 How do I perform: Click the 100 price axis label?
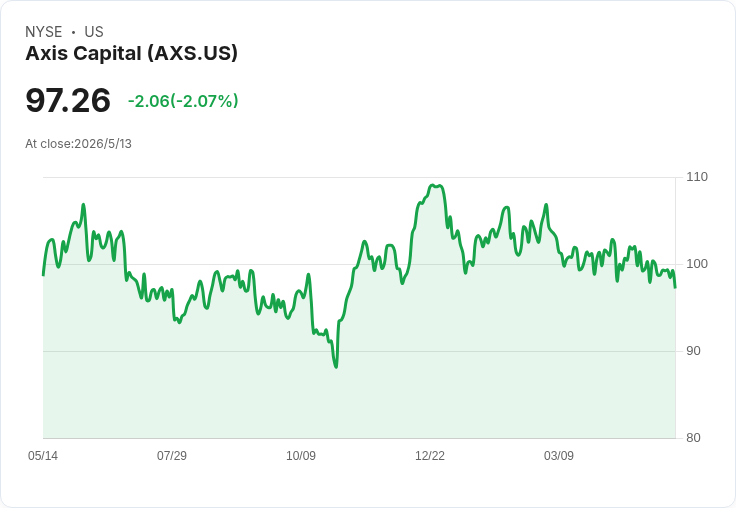[697, 264]
